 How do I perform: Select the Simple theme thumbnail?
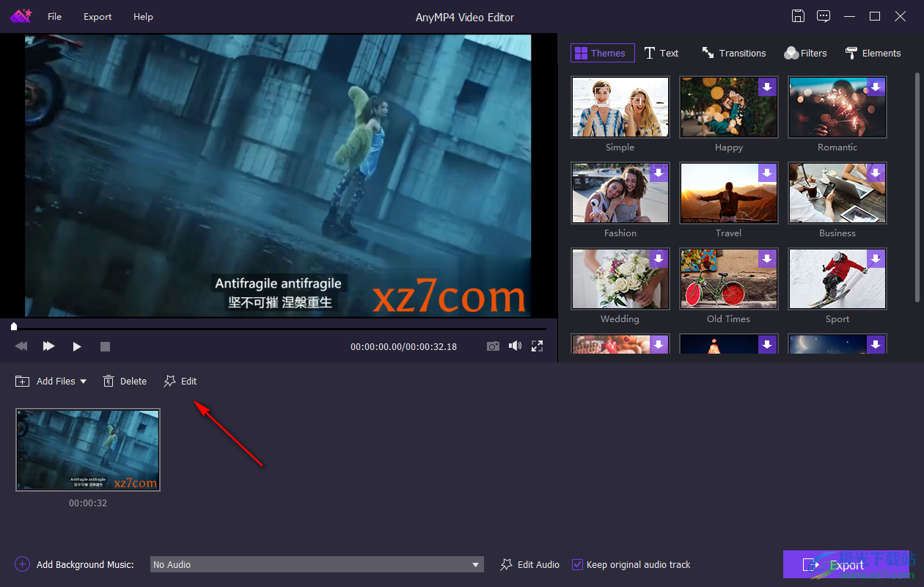tap(620, 107)
